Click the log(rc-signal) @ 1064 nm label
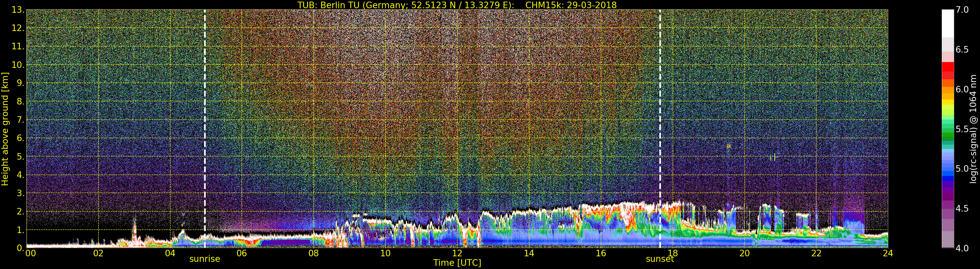Screen dimensions: 980x269 pyautogui.click(x=973, y=129)
